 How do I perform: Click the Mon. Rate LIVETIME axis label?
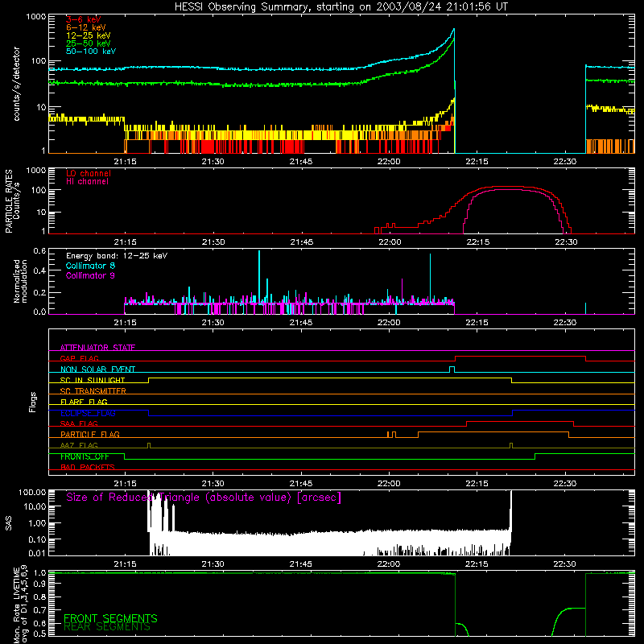click(21, 605)
